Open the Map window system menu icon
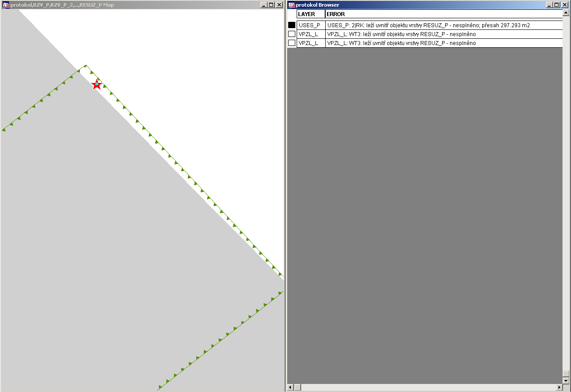The width and height of the screenshot is (571, 392). tap(6, 5)
